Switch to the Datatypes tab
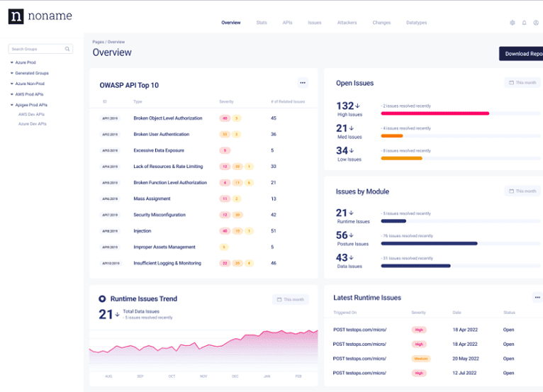 click(x=417, y=23)
